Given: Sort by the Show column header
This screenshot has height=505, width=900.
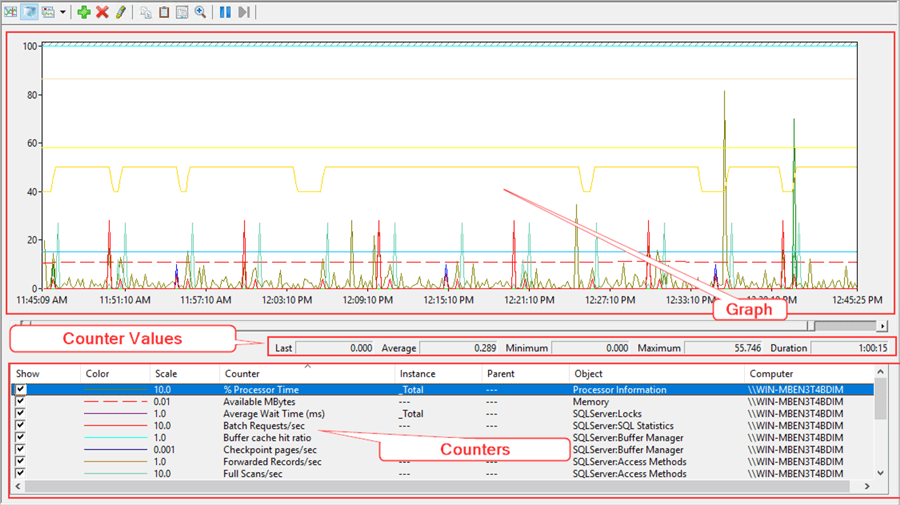Looking at the screenshot, I should 46,374.
